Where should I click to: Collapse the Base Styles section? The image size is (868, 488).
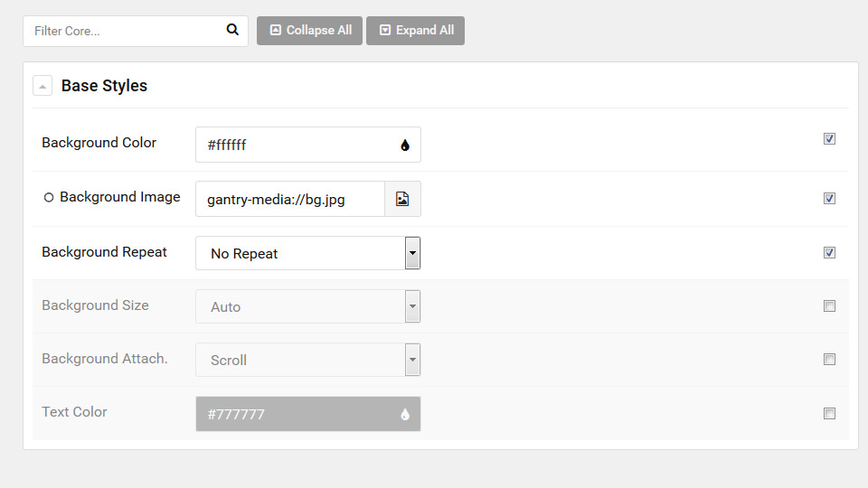click(x=42, y=86)
